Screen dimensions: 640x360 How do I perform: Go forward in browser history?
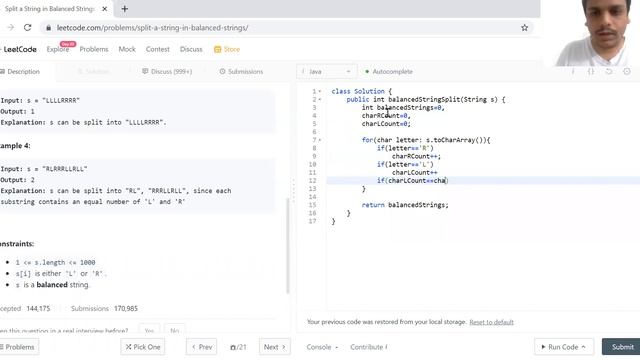pyautogui.click(x=11, y=28)
